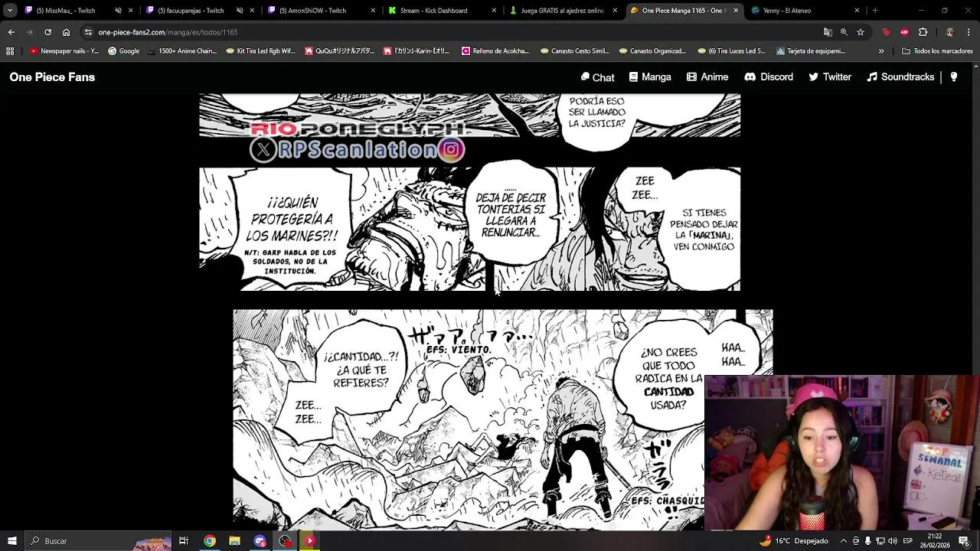Open the Relleno de Acolcha bookmark

[495, 51]
